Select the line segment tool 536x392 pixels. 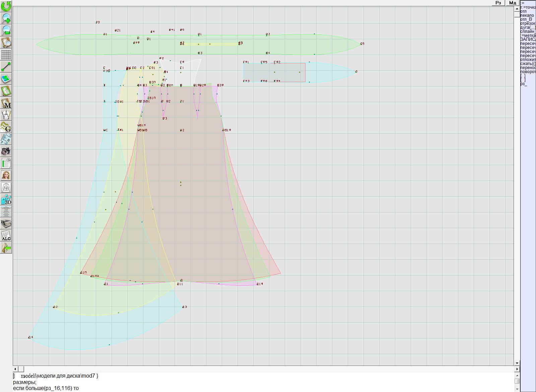[6, 67]
